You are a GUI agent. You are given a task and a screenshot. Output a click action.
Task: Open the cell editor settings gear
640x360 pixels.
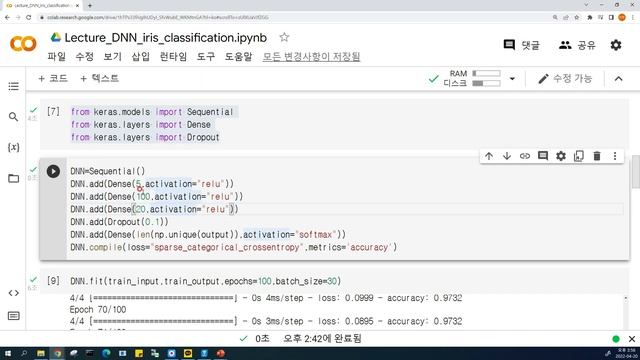pyautogui.click(x=561, y=156)
